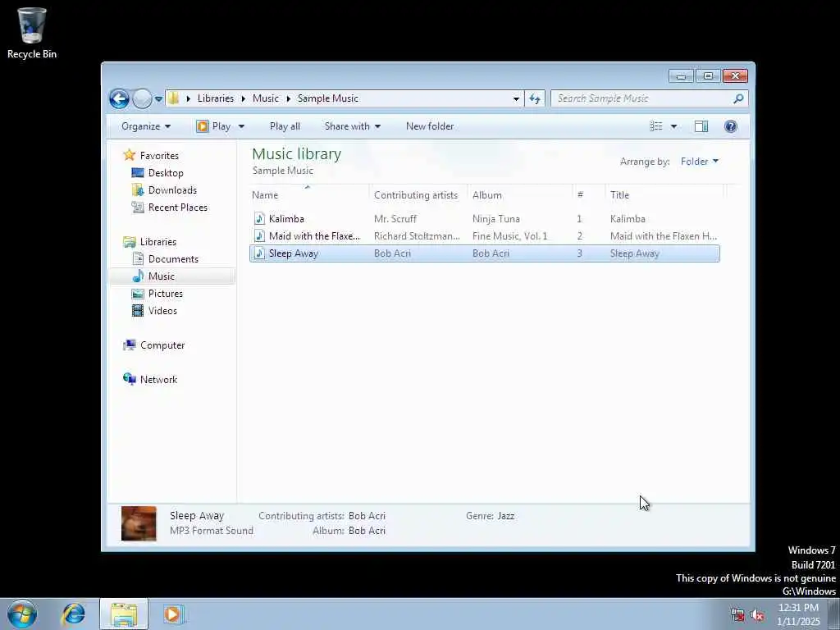Expand the view options dropdown arrow
The width and height of the screenshot is (840, 630).
(x=674, y=126)
